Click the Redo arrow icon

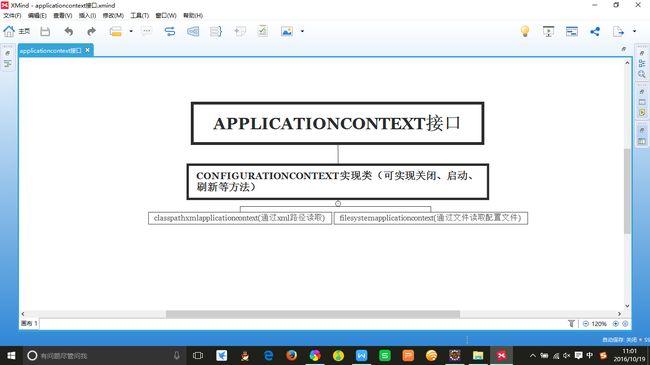pyautogui.click(x=91, y=31)
